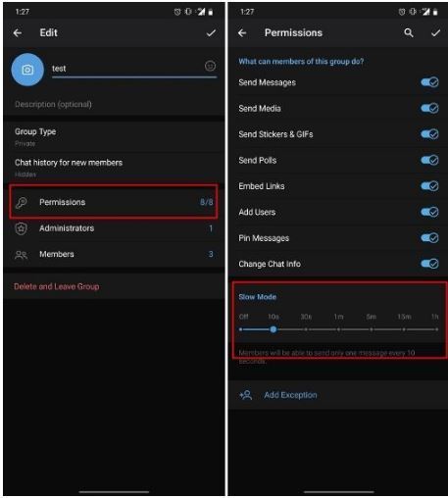
Task: Turn off Send Stickers & GIFs switch
Action: click(429, 134)
